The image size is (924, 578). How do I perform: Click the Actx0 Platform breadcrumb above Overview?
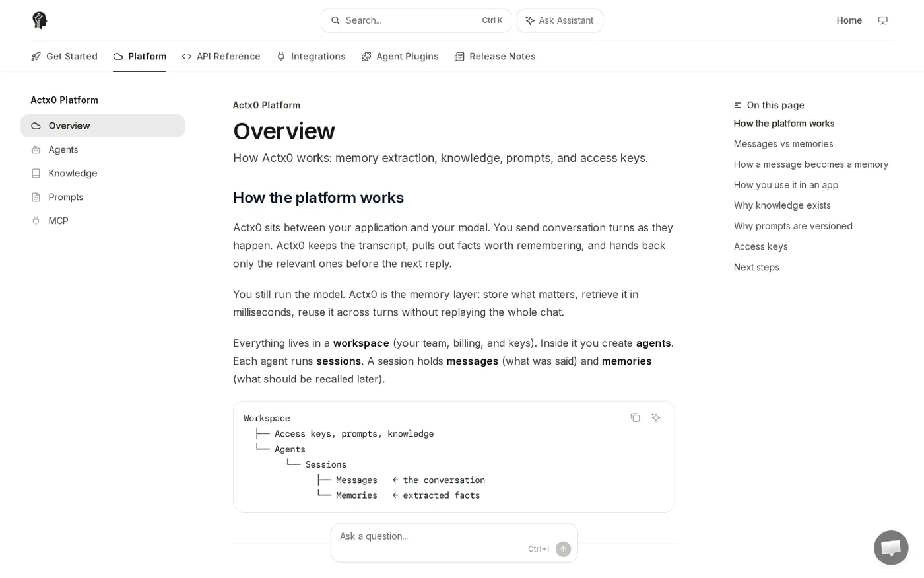coord(267,106)
